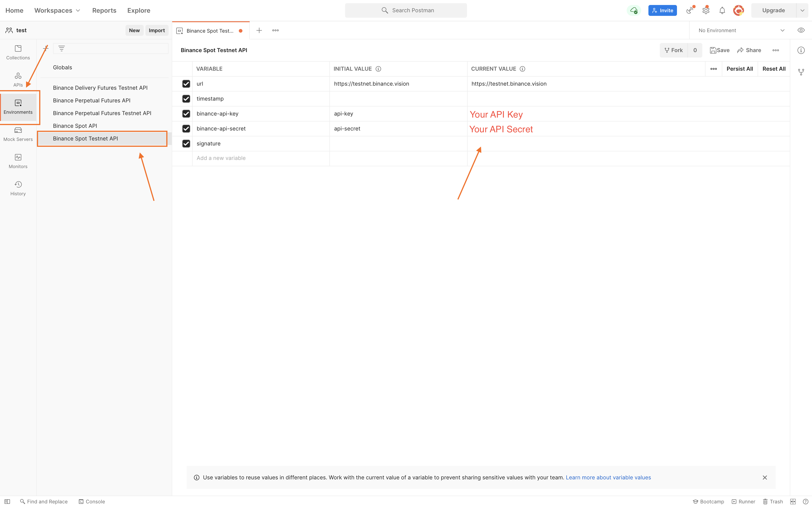Open the Mock Servers sidebar section
Screen dimensions: 812x507
(18, 134)
